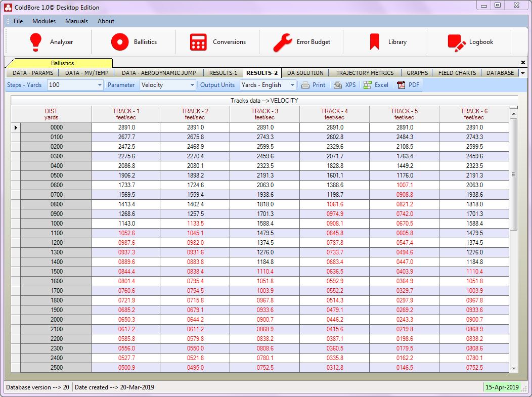Click Database version --> 20 status text
Viewport: 532px width, 397px height.
(x=37, y=387)
